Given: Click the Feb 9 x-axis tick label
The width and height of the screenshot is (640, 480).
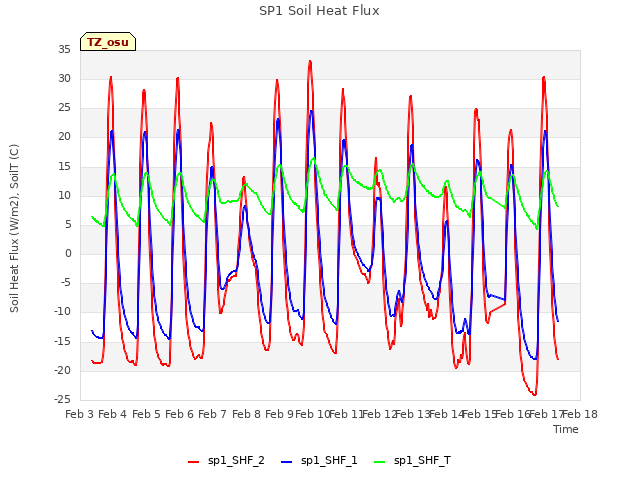Looking at the screenshot, I should point(279,414).
